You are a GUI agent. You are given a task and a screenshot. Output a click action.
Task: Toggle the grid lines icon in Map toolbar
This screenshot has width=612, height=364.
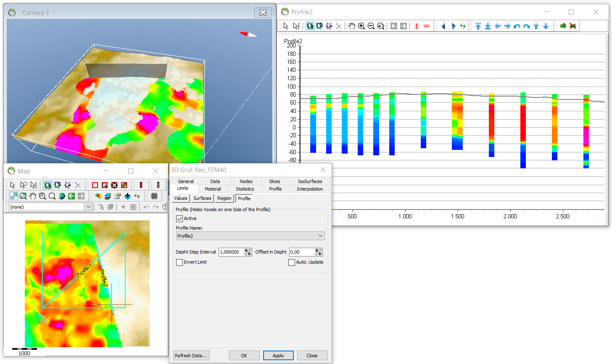tap(154, 196)
